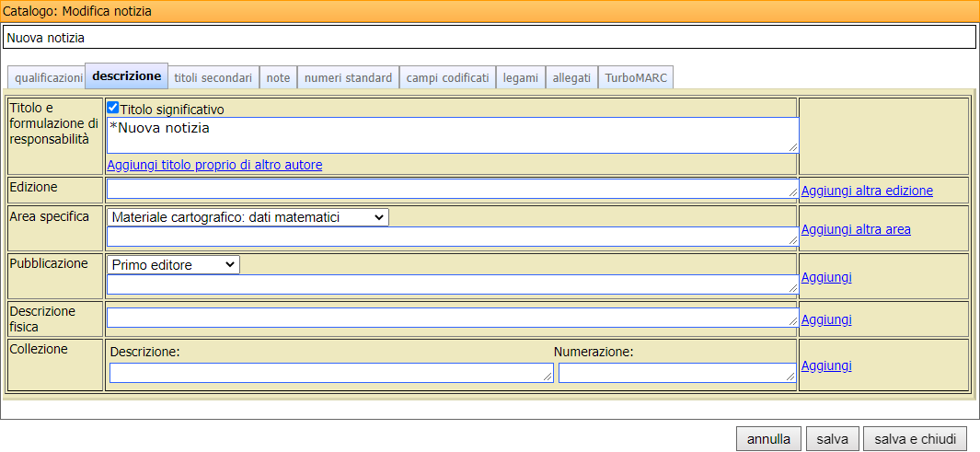
Task: Click the salva button
Action: (x=832, y=439)
